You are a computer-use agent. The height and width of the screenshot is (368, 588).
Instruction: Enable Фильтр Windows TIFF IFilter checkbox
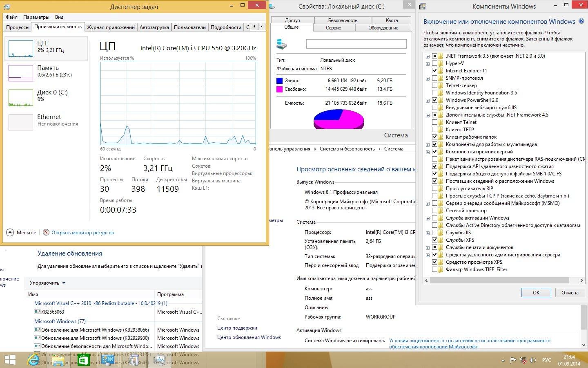pos(434,269)
